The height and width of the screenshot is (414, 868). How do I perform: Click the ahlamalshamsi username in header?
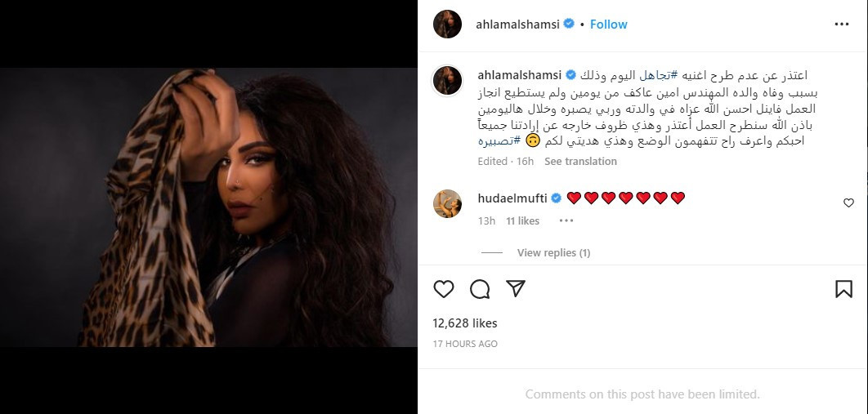518,24
